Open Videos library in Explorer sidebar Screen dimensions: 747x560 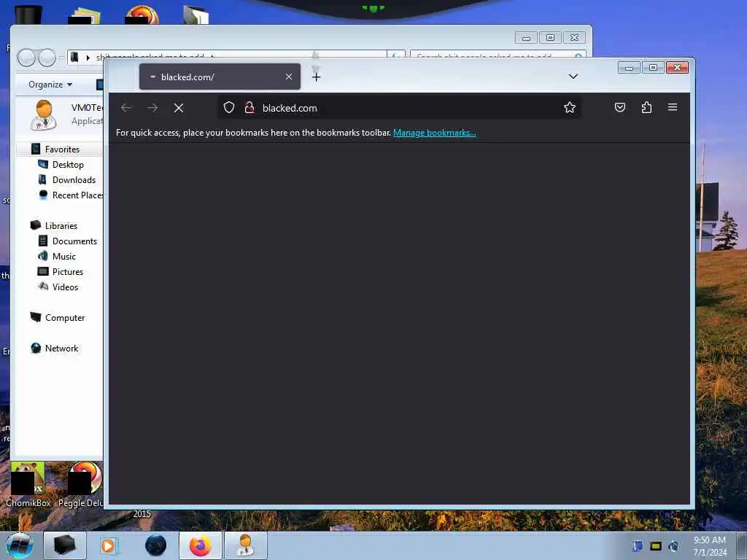tap(65, 287)
